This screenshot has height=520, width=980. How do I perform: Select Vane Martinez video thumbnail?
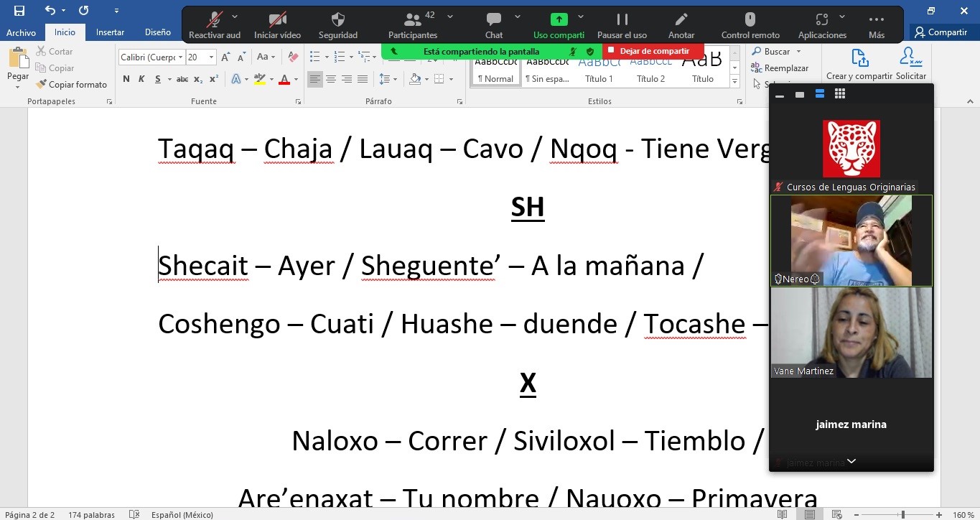click(x=851, y=332)
